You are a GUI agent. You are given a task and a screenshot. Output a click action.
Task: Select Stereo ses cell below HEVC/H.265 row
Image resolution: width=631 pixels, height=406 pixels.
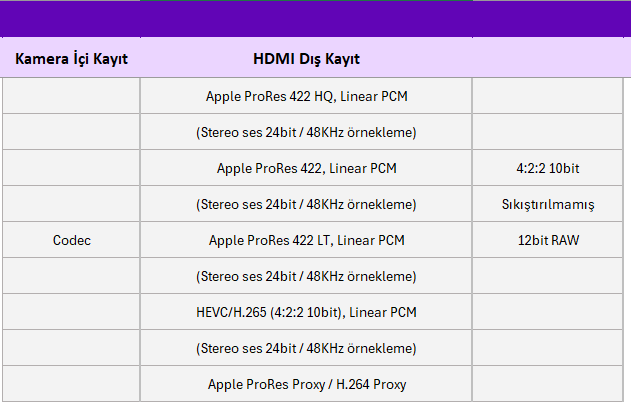tap(306, 348)
